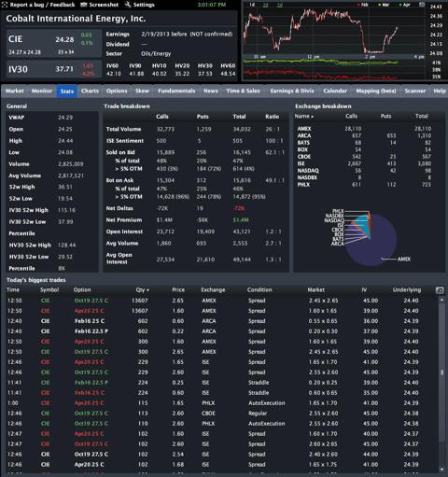The image size is (448, 477).
Task: Select 1d chart range
Action: pyautogui.click(x=252, y=5)
